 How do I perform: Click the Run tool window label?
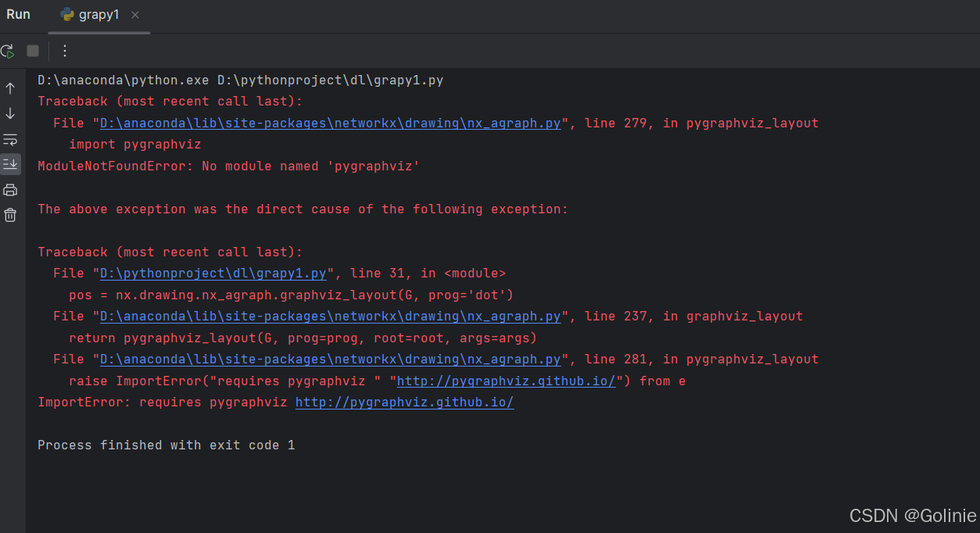coord(18,14)
